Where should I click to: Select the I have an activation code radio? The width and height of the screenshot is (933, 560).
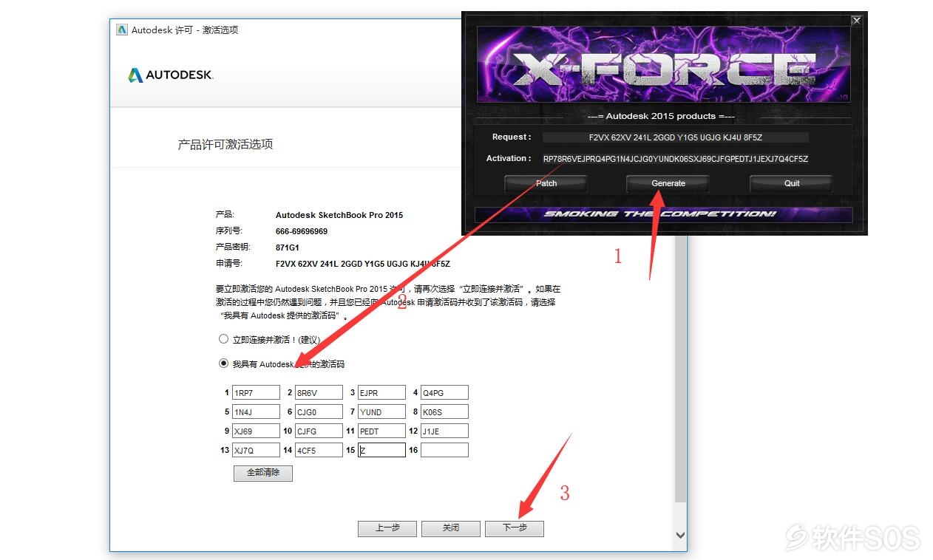point(223,363)
